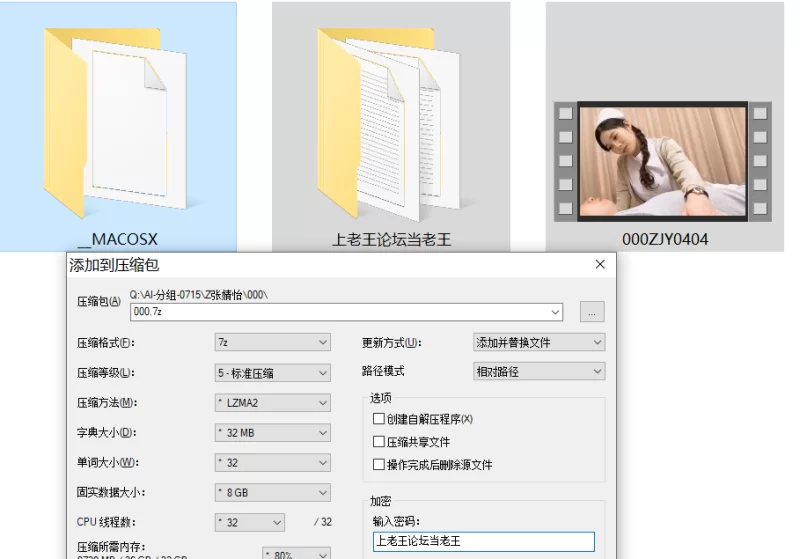Click the 输入密码 password field
Screen dimensions: 800x559
(x=484, y=542)
